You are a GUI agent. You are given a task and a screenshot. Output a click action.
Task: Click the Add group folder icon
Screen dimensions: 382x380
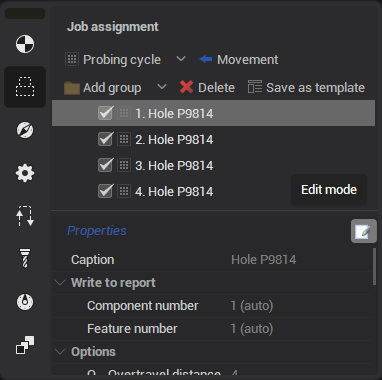[x=72, y=88]
